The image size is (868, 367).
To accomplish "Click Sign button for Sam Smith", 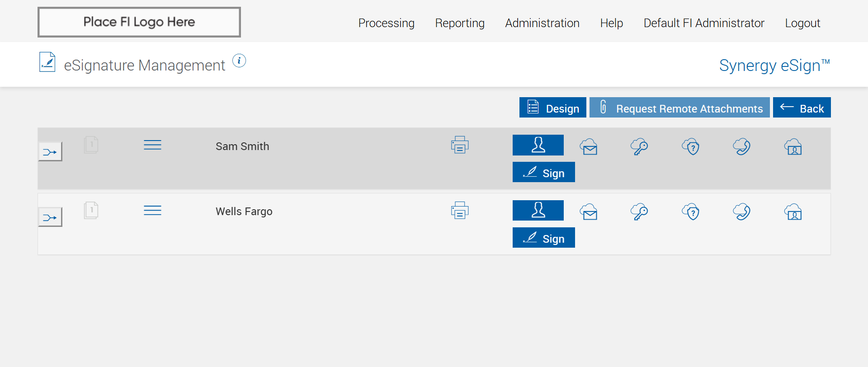I will 543,172.
